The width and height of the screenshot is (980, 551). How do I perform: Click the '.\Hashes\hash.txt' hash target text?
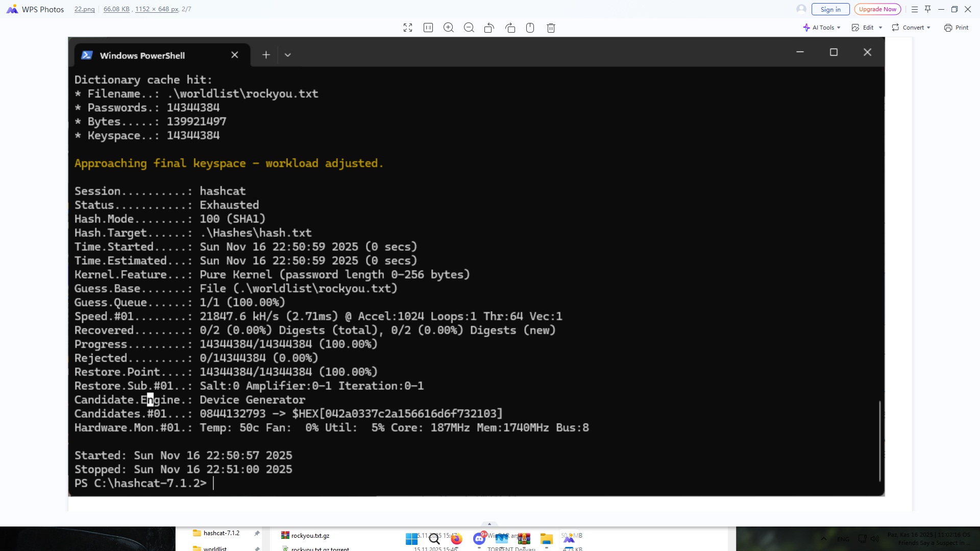point(255,233)
